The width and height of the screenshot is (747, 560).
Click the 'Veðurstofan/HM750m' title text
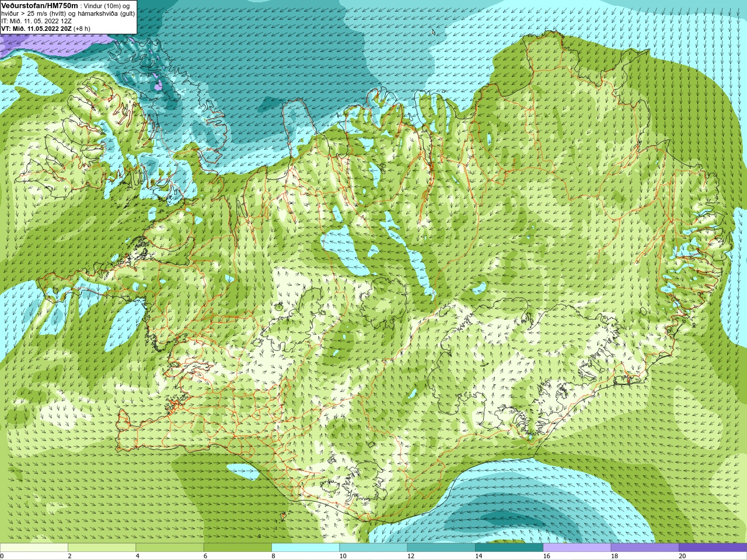[x=40, y=5]
